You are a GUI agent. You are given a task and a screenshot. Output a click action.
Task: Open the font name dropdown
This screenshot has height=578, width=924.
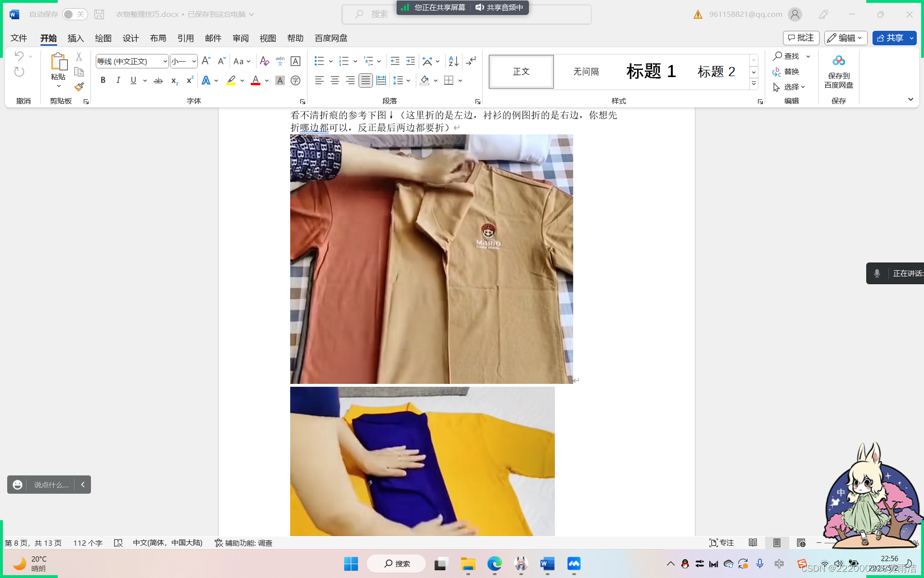[x=165, y=61]
